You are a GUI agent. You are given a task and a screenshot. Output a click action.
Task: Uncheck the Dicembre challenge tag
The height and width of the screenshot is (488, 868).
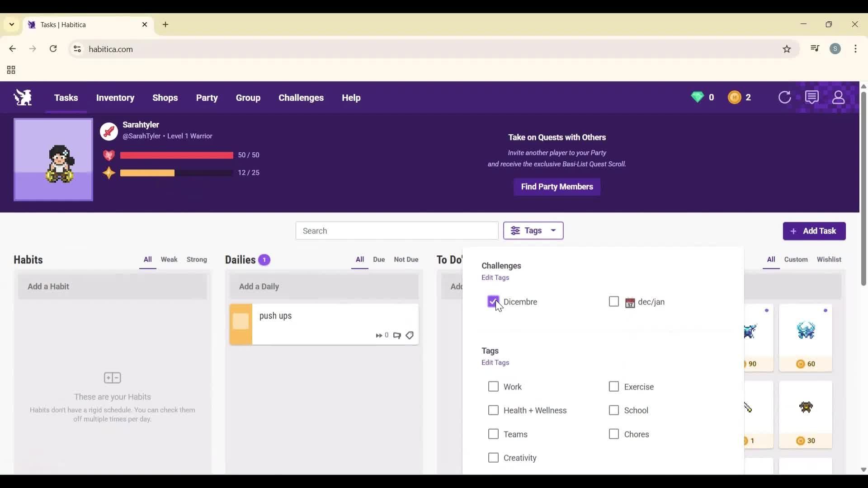[x=493, y=301]
